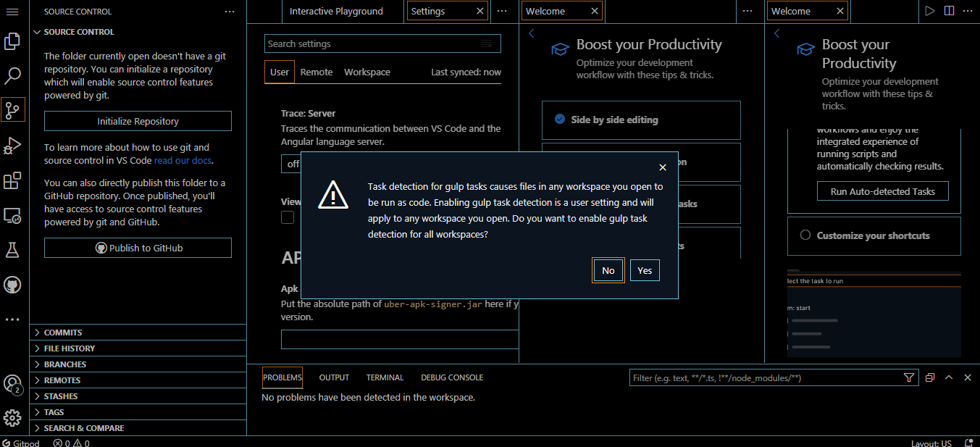Expand the Branches section
980x447 pixels.
[x=138, y=364]
